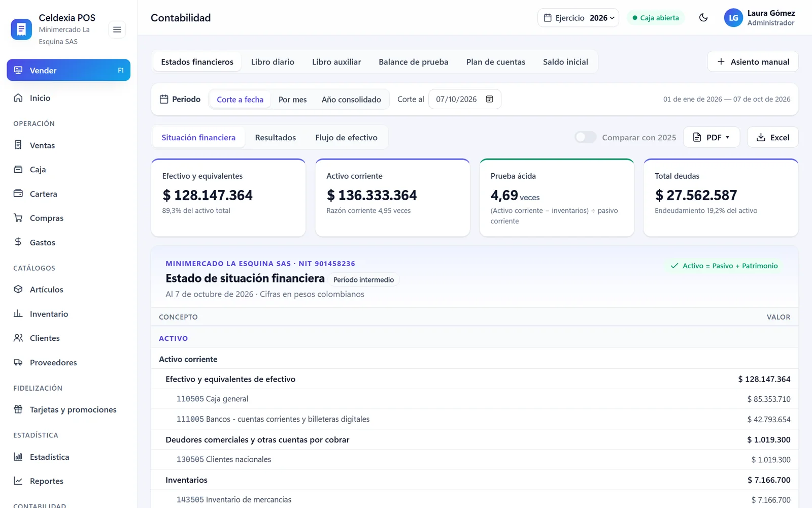Open Gastos section
Image resolution: width=812 pixels, height=508 pixels.
point(69,242)
